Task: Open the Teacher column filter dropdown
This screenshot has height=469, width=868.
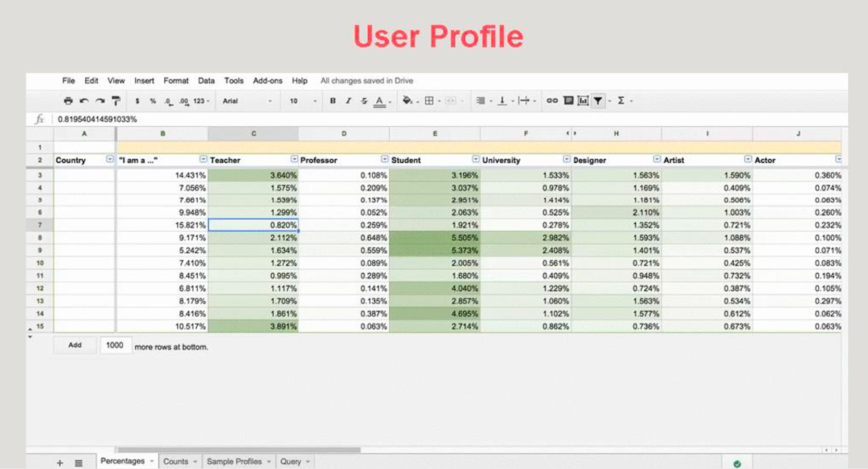Action: pyautogui.click(x=294, y=160)
